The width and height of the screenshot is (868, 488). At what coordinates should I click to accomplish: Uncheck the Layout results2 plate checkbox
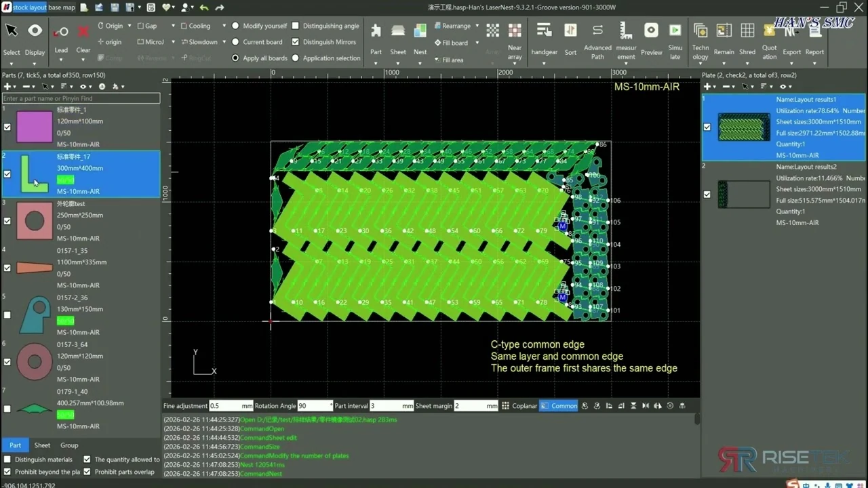707,195
